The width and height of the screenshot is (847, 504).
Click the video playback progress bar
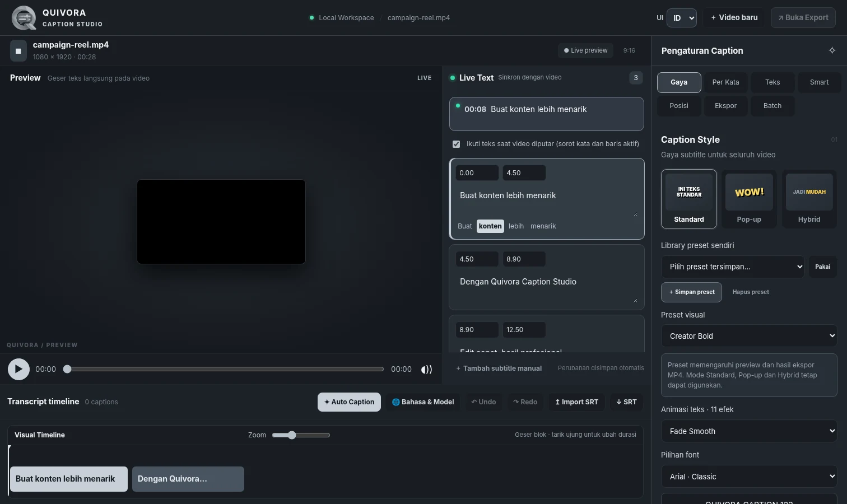click(x=224, y=369)
